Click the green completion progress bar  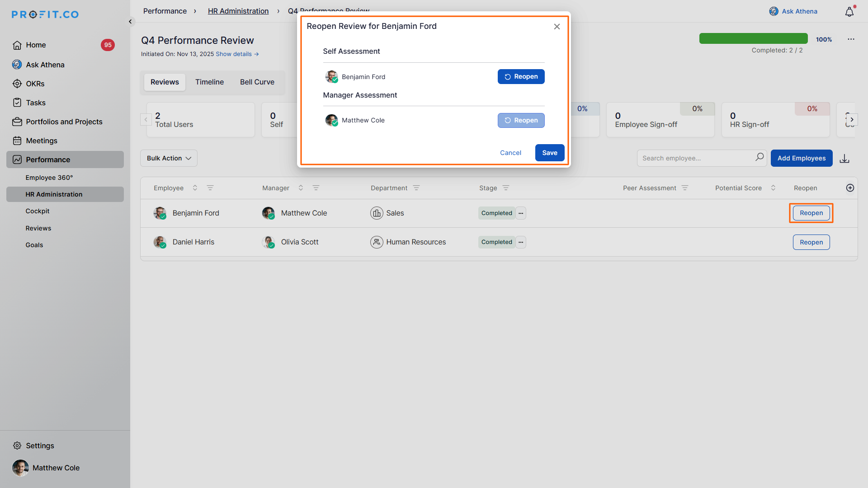point(753,38)
